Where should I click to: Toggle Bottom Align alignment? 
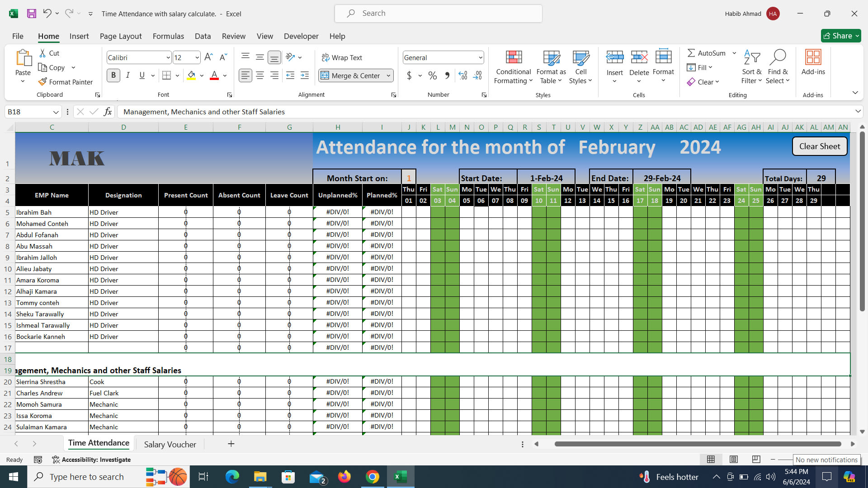274,57
